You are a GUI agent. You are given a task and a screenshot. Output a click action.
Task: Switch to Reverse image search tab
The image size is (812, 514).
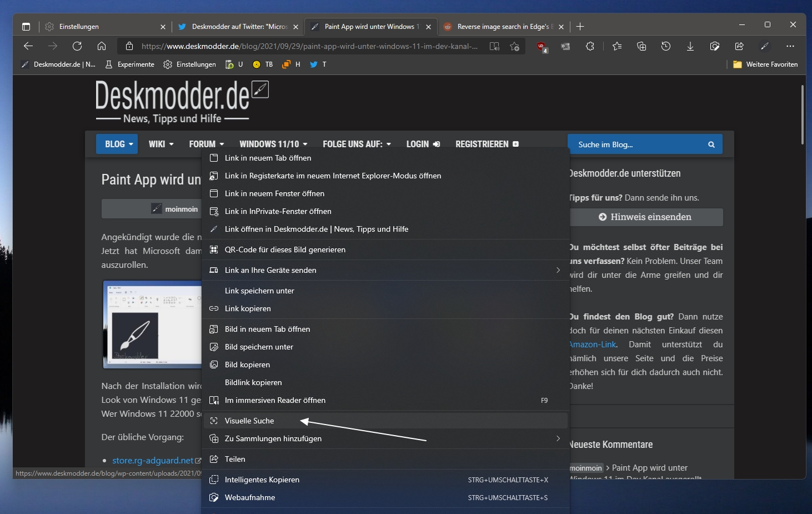pos(504,27)
